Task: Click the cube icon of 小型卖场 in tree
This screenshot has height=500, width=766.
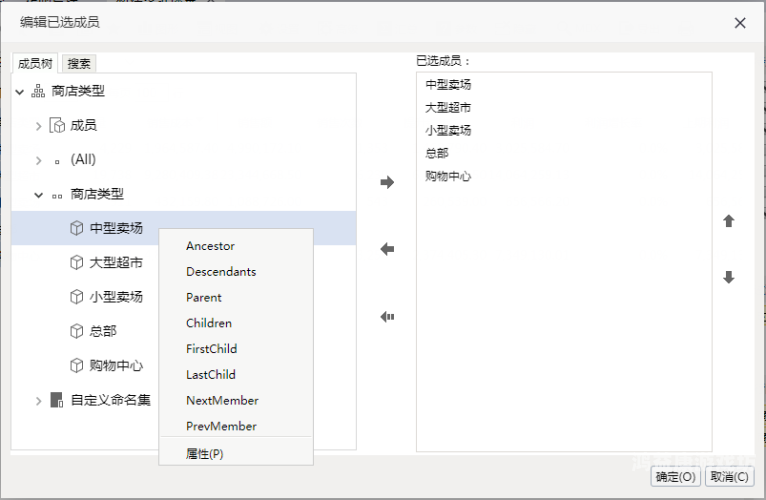Action: click(x=77, y=297)
